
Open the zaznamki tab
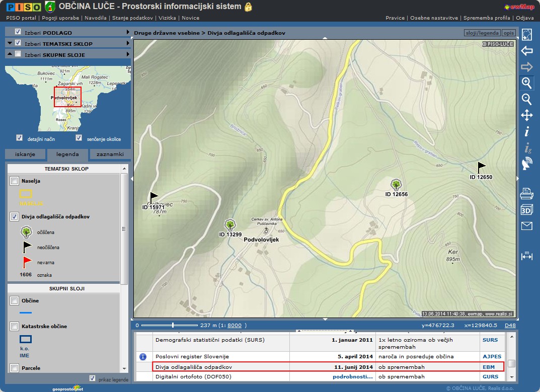[x=110, y=155]
